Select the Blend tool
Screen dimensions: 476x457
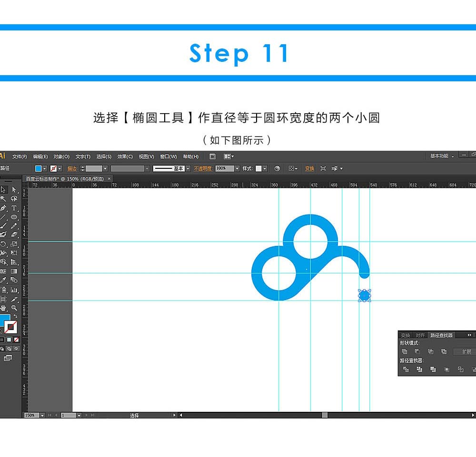tap(14, 280)
